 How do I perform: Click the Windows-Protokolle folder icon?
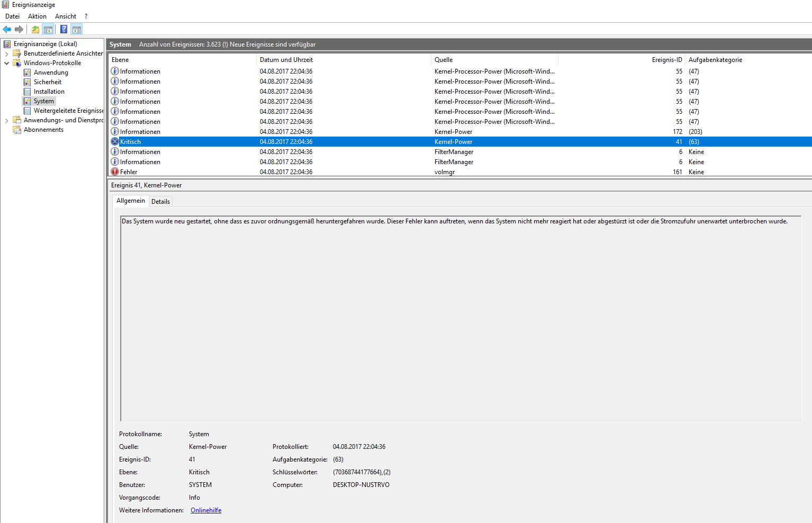(x=17, y=63)
